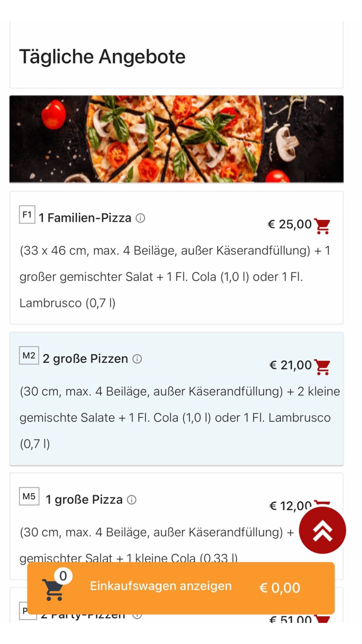
Task: Click the pizza banner image
Action: [176, 138]
